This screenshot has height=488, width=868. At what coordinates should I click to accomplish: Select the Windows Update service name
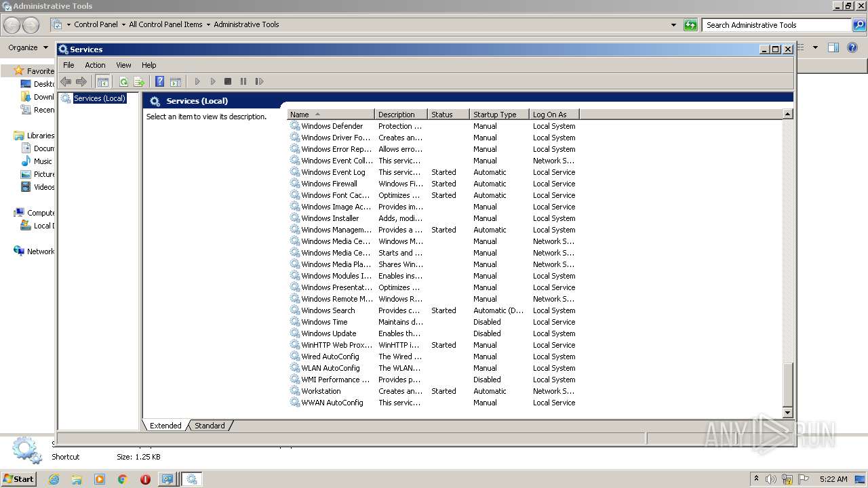coord(329,333)
